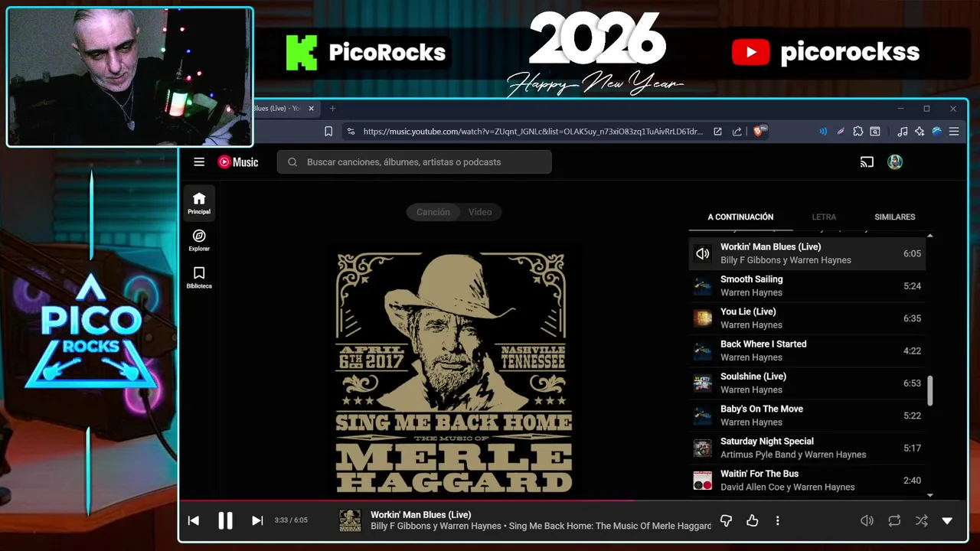
Task: Click the player volume speaker icon
Action: click(x=867, y=520)
